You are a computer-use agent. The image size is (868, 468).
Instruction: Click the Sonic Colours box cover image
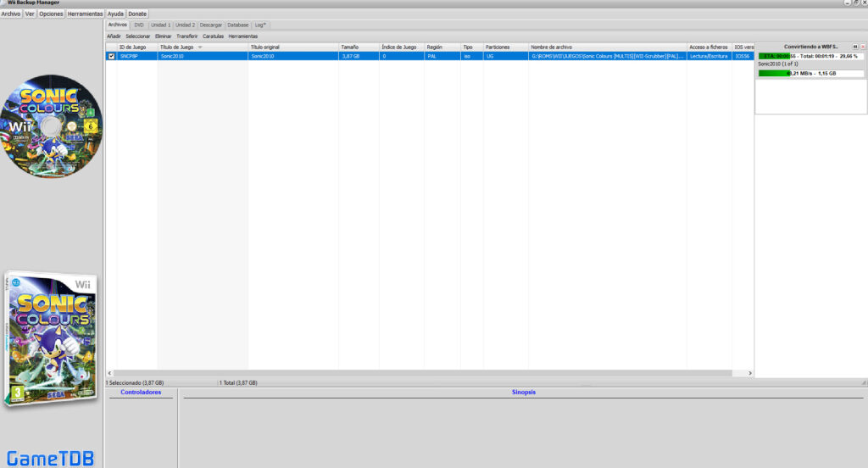click(x=51, y=339)
